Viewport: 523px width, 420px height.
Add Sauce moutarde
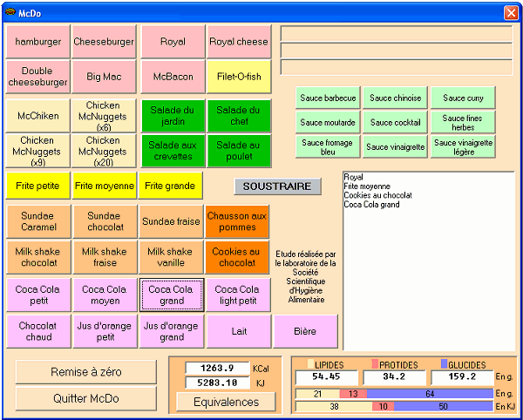[x=328, y=122]
